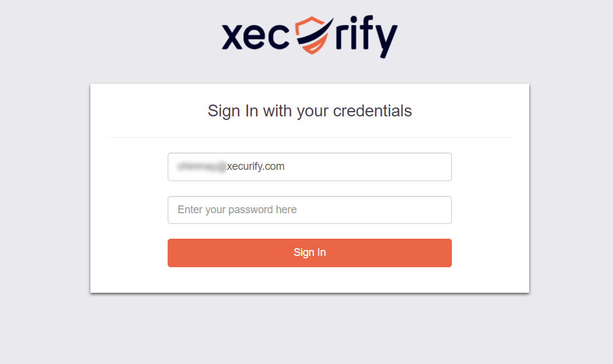Select the xecurify.com email text
Screen dimensions: 613x364
pyautogui.click(x=256, y=166)
